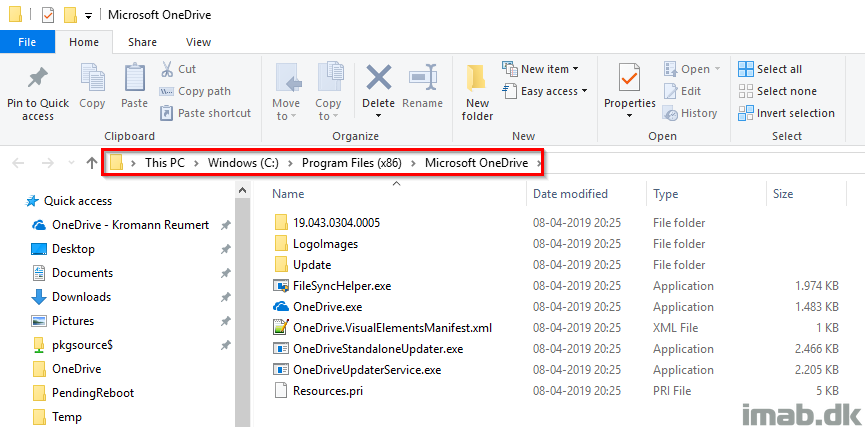Expand the Properties dropdown arrow
The width and height of the screenshot is (865, 427).
point(629,116)
